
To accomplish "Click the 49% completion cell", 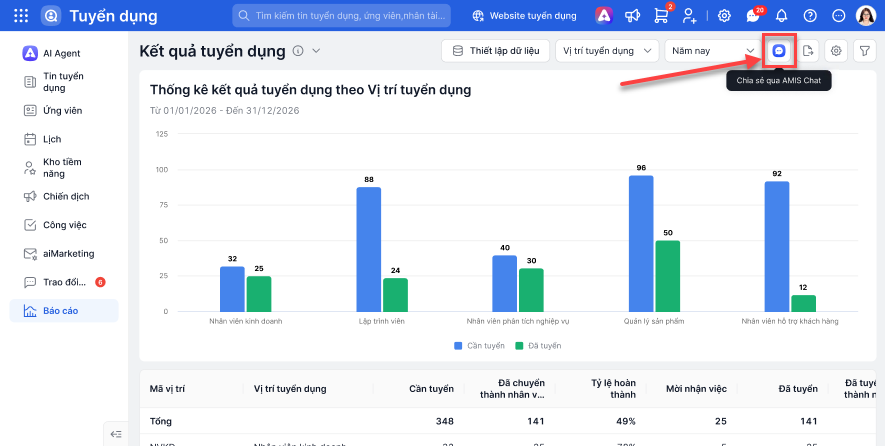I will (625, 421).
